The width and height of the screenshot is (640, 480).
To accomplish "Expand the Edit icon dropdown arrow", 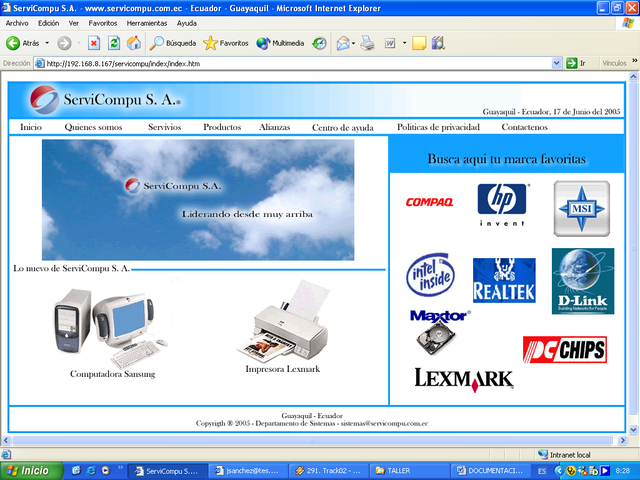I will [x=404, y=43].
